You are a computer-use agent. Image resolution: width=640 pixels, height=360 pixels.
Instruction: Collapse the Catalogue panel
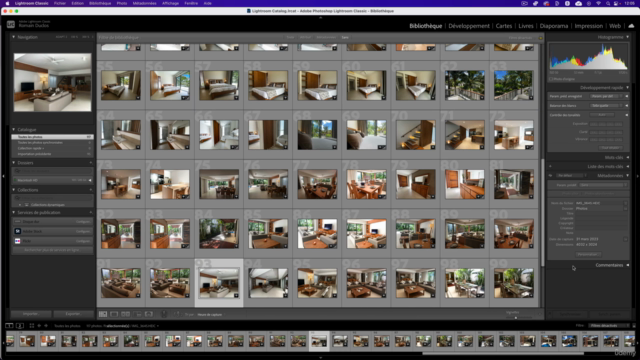point(13,129)
